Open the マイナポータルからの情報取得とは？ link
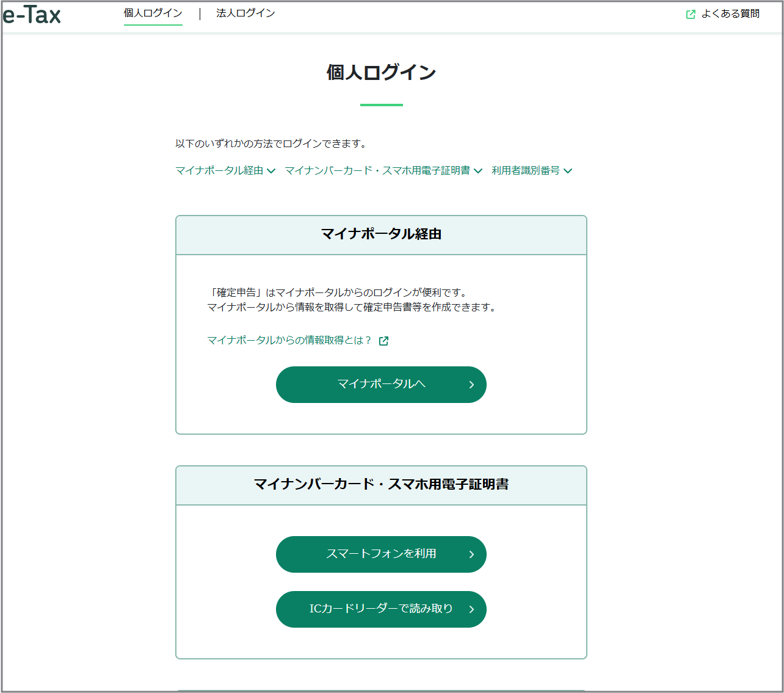 pos(288,340)
